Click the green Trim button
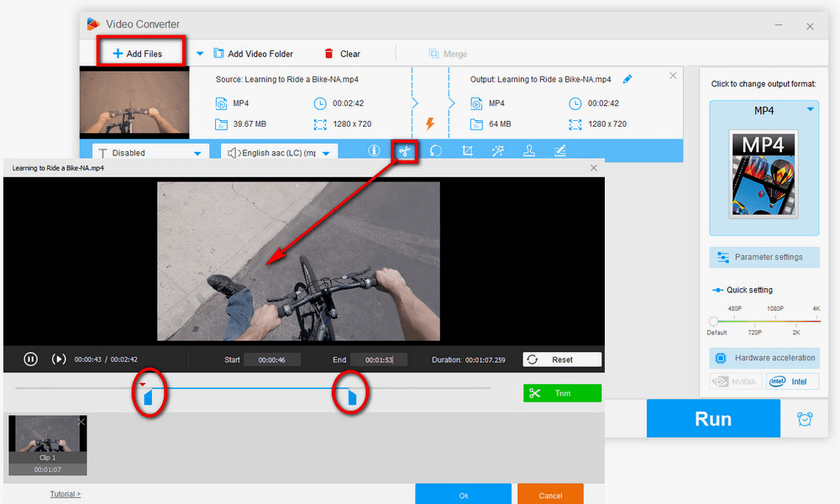Image resolution: width=840 pixels, height=504 pixels. pos(562,393)
